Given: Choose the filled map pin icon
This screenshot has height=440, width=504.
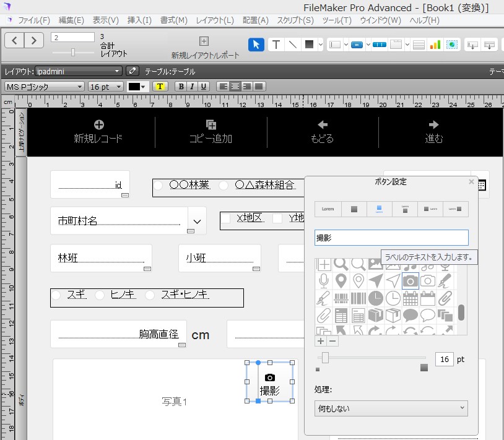Looking at the screenshot, I should pyautogui.click(x=341, y=281).
